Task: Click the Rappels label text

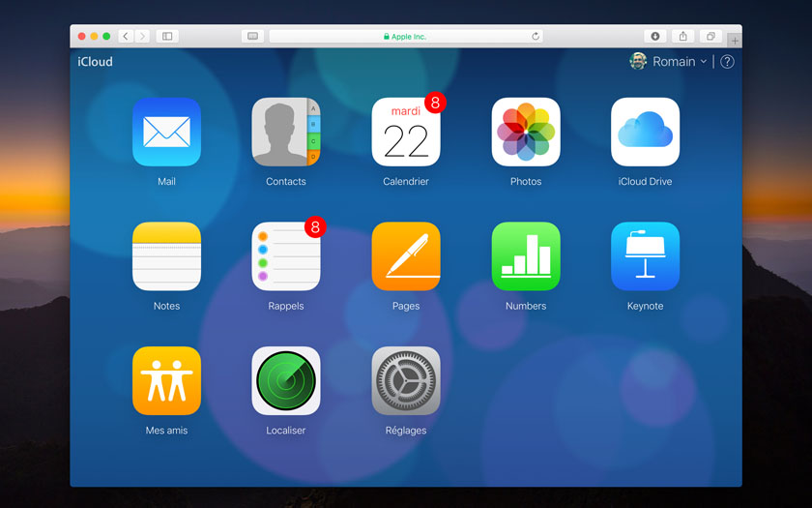Action: [286, 306]
